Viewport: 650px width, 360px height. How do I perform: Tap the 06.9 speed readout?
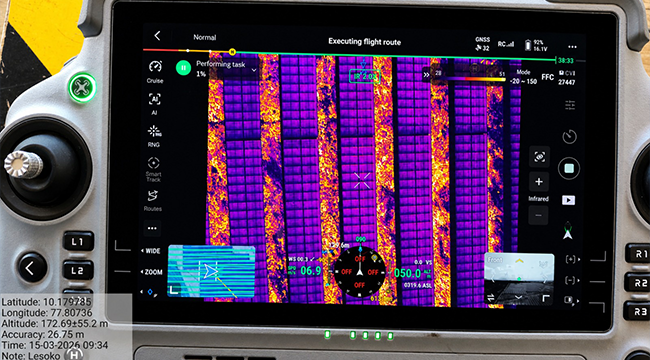(x=311, y=271)
